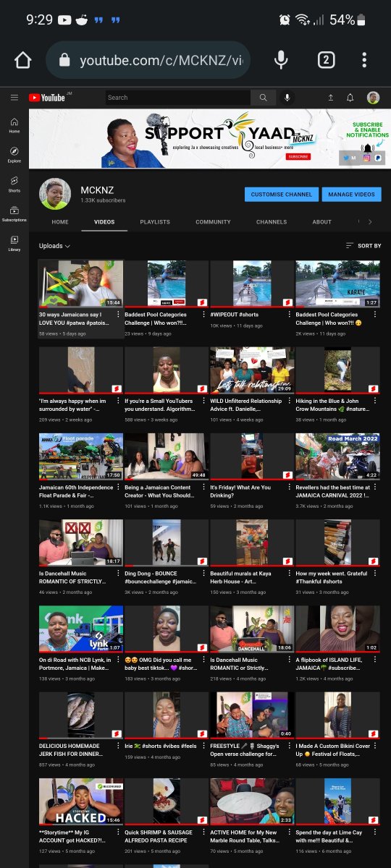Open the FREESTYLE Shaggy's Open verse 0:40 thumbnail
This screenshot has width=391, height=868.
coord(252,715)
